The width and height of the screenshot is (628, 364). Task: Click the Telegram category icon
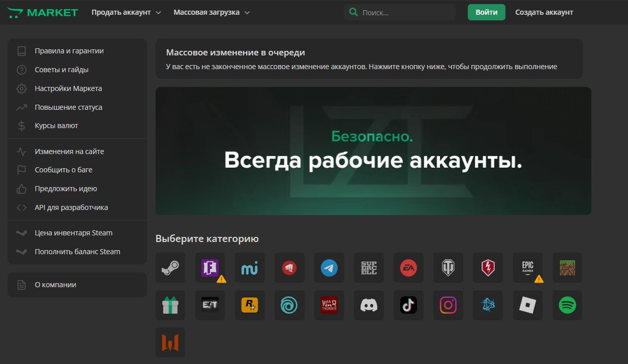(329, 268)
